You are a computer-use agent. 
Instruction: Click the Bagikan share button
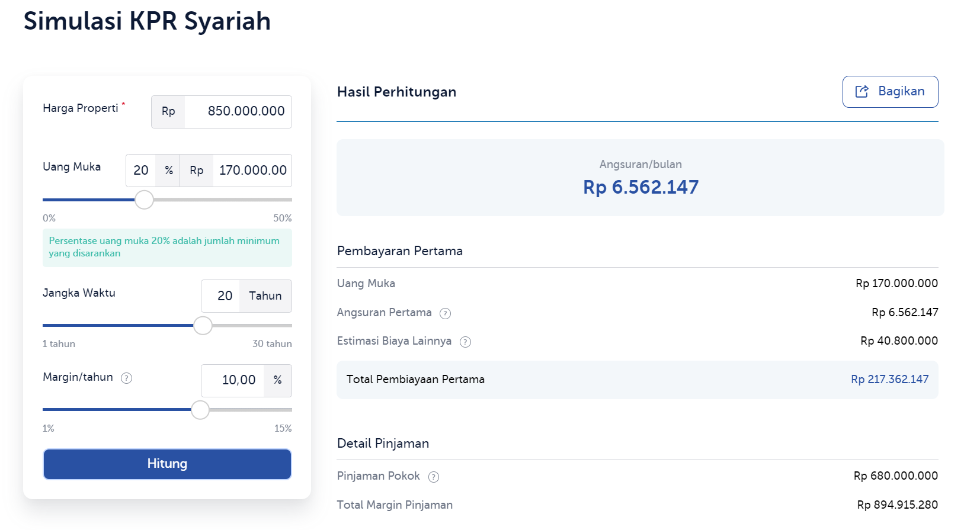(890, 92)
